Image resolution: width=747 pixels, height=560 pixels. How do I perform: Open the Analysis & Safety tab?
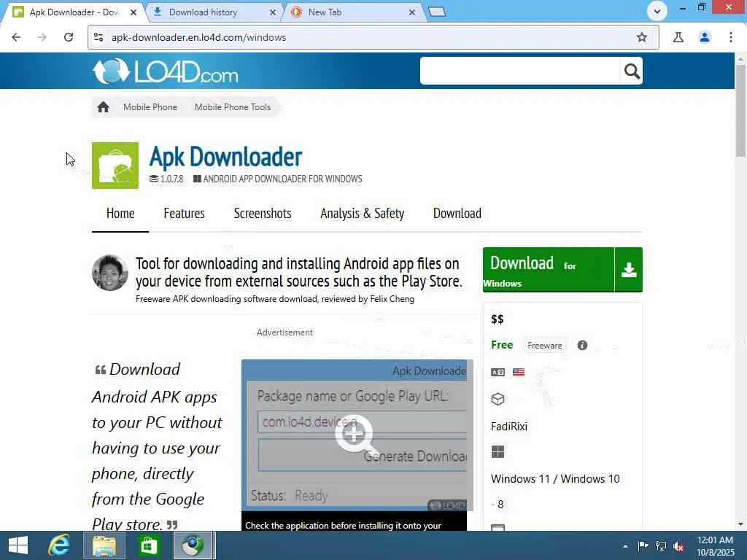[362, 214]
